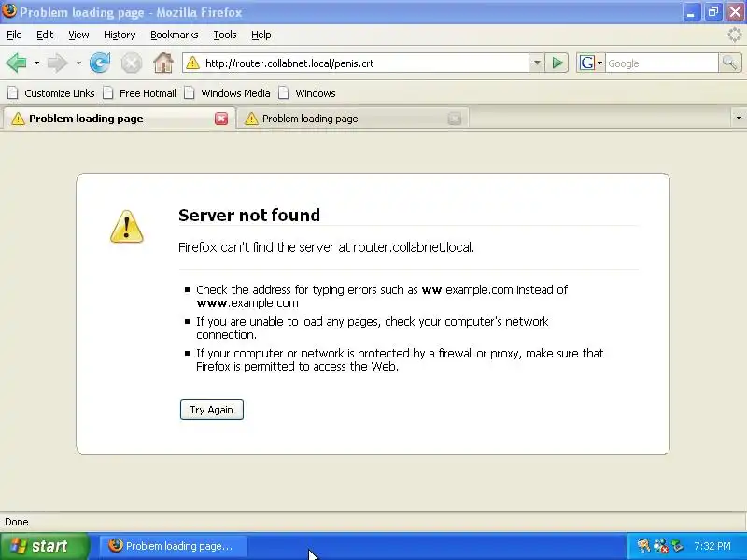Open the Edit menu
This screenshot has width=747, height=560.
coord(45,35)
